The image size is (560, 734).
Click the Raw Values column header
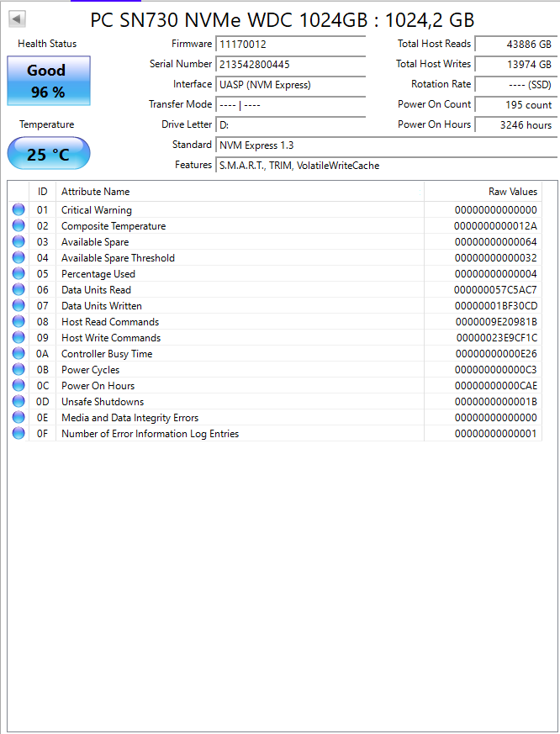pos(483,192)
